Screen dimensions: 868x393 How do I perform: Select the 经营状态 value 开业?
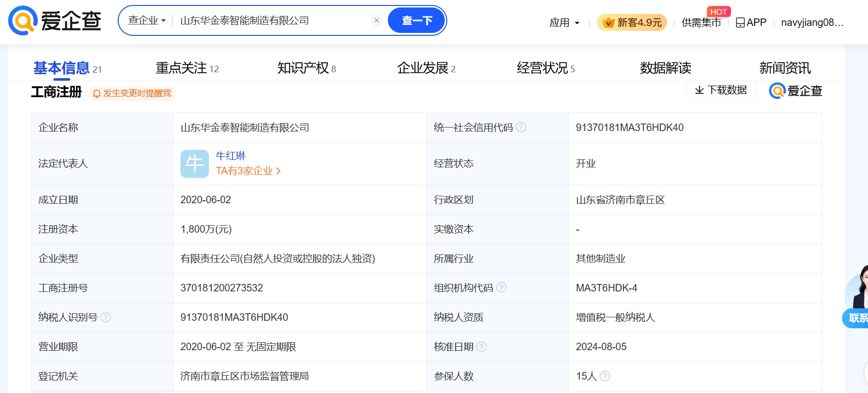[586, 163]
